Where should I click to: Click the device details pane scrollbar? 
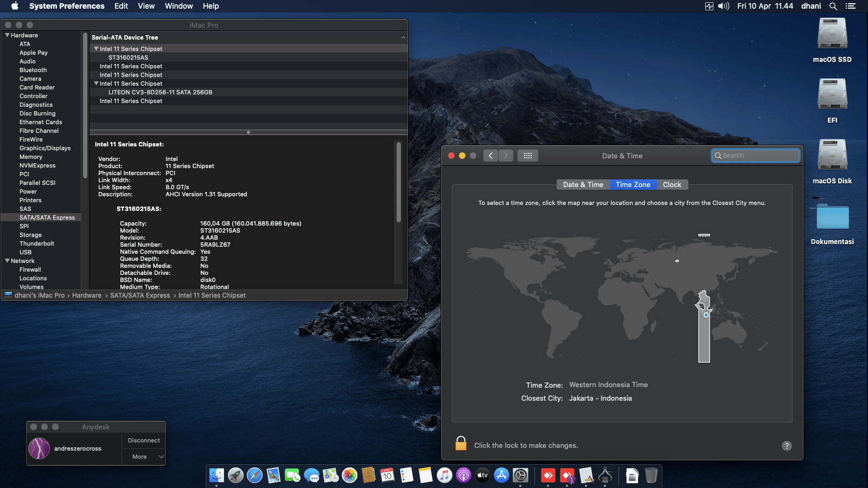399,182
